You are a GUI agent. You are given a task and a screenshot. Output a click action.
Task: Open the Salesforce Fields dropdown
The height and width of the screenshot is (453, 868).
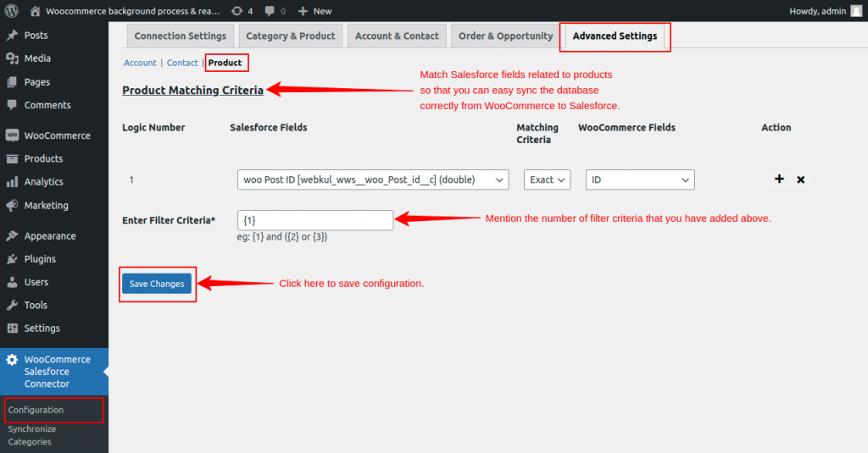pos(373,180)
